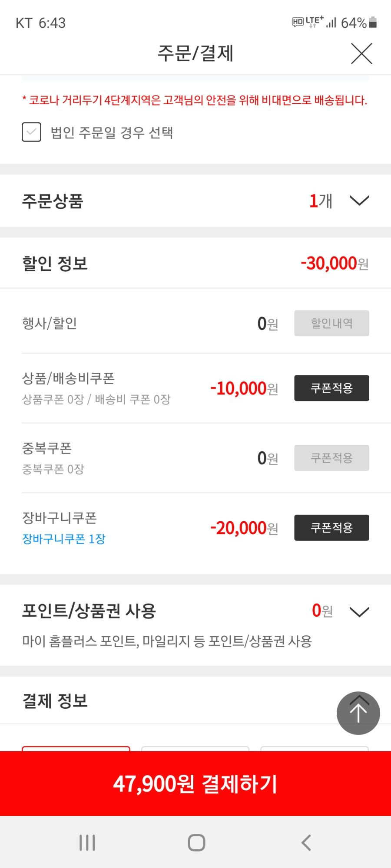Tap the 47,900원 결제하기 button
This screenshot has height=868, width=391.
(x=195, y=784)
